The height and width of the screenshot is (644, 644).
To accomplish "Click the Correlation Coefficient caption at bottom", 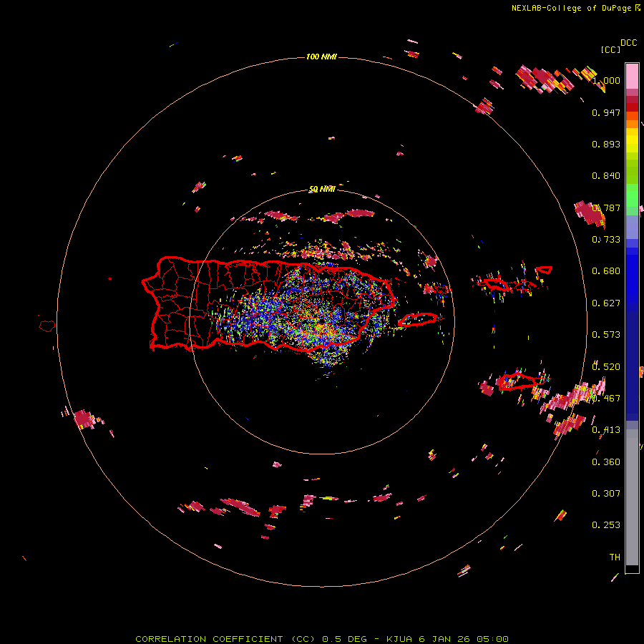I will pyautogui.click(x=322, y=639).
